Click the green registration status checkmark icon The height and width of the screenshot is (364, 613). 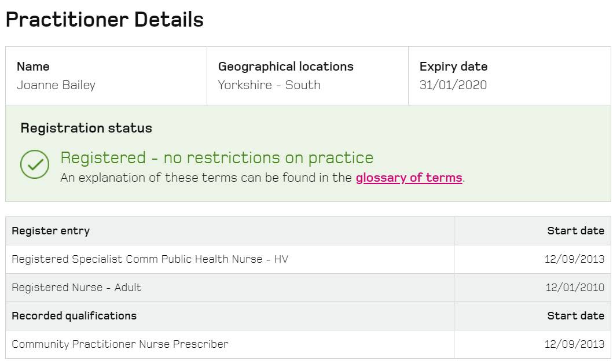34,165
